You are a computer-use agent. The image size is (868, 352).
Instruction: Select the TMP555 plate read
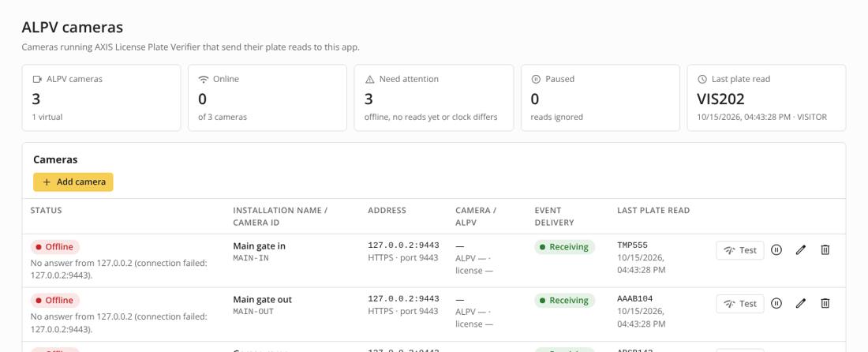tap(632, 245)
